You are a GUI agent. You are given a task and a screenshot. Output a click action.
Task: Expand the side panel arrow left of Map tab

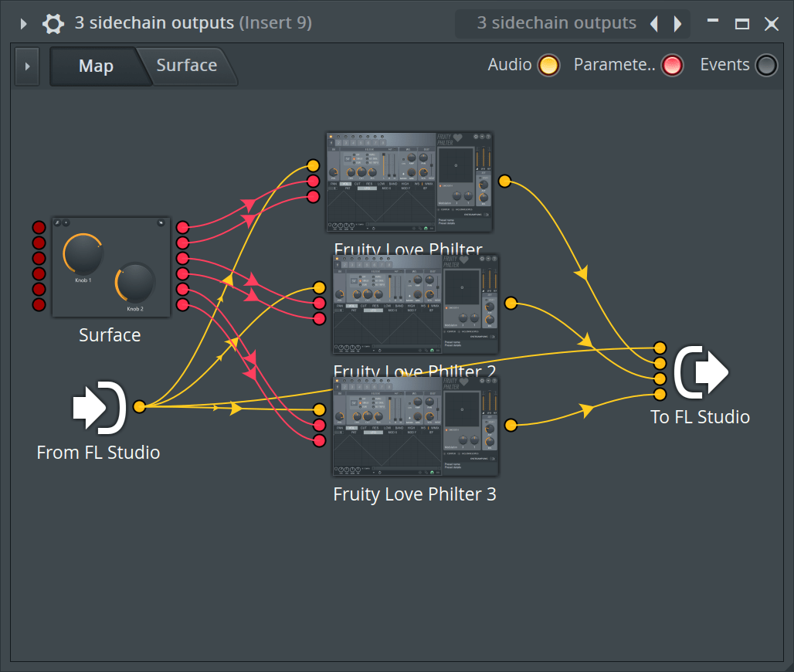tap(28, 66)
